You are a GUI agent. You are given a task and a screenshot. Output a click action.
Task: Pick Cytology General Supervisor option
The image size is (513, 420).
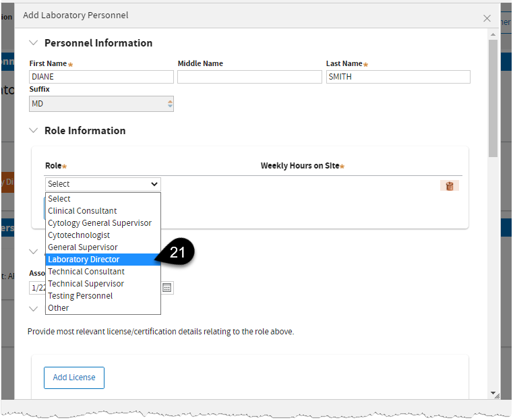[100, 223]
